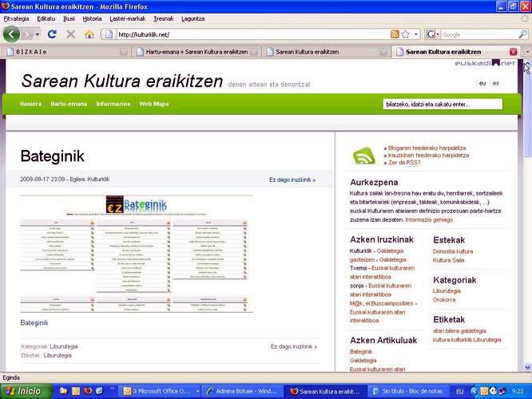
Task: Open the Home page icon
Action: point(89,34)
